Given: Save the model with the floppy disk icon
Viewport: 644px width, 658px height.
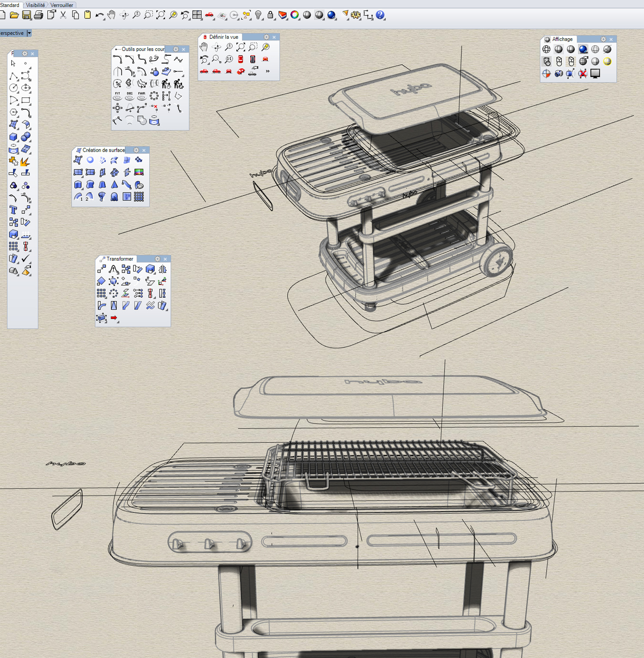Looking at the screenshot, I should pyautogui.click(x=26, y=15).
